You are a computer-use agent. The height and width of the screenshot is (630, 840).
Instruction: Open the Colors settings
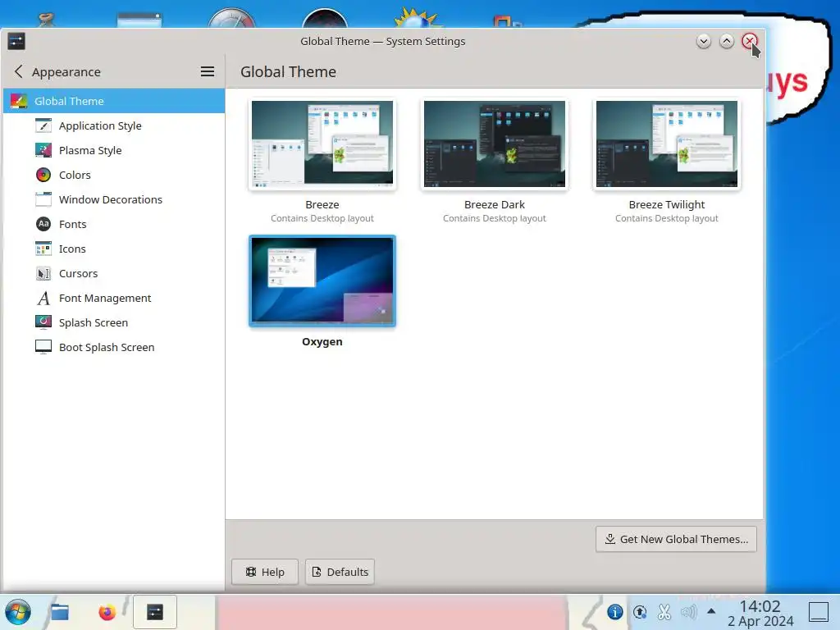click(114, 175)
